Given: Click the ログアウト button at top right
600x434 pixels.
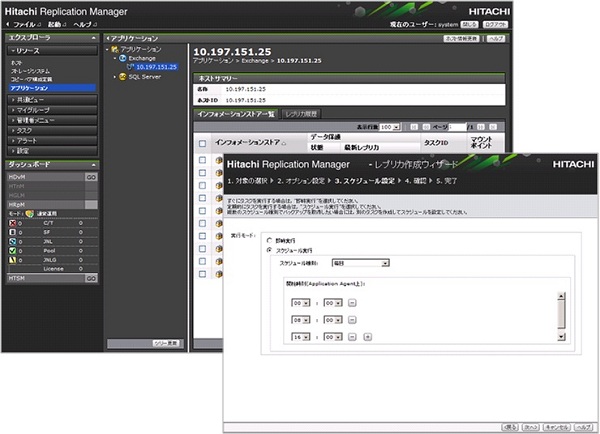Looking at the screenshot, I should coord(495,24).
